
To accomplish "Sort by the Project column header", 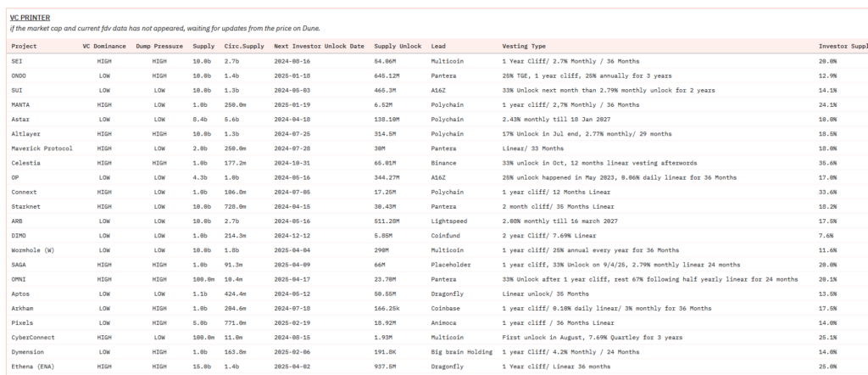I will coord(24,47).
